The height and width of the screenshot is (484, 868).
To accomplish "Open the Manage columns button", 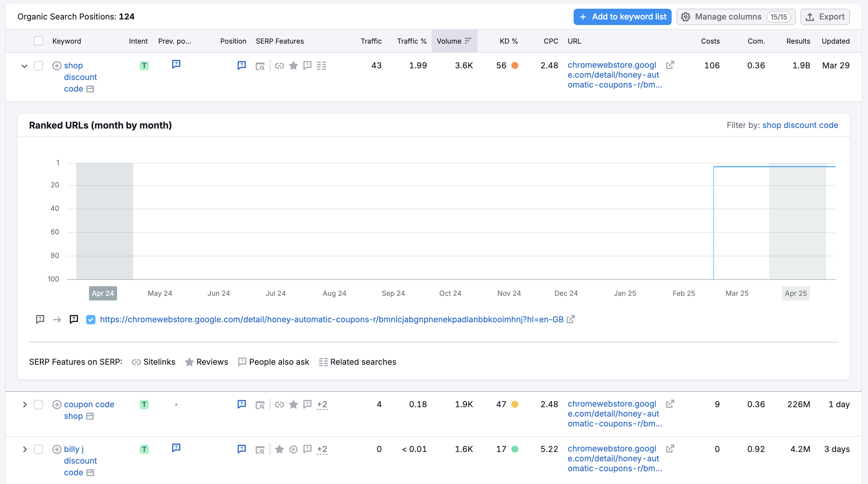I will pyautogui.click(x=736, y=17).
